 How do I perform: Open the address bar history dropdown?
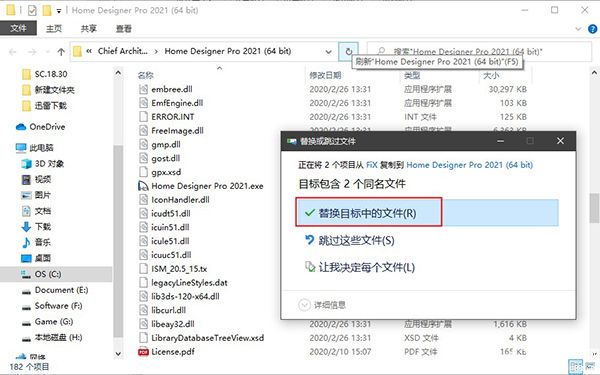coord(328,52)
